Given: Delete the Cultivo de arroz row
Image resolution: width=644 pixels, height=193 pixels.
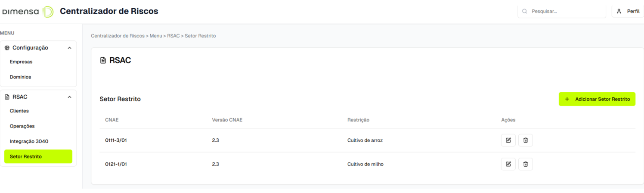Looking at the screenshot, I should [x=525, y=140].
